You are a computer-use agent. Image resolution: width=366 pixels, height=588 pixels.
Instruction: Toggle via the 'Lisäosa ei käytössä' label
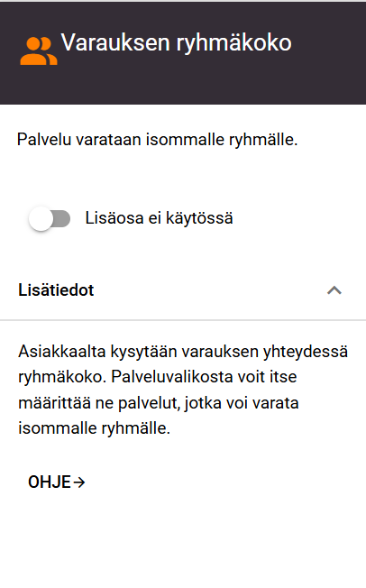coord(159,218)
